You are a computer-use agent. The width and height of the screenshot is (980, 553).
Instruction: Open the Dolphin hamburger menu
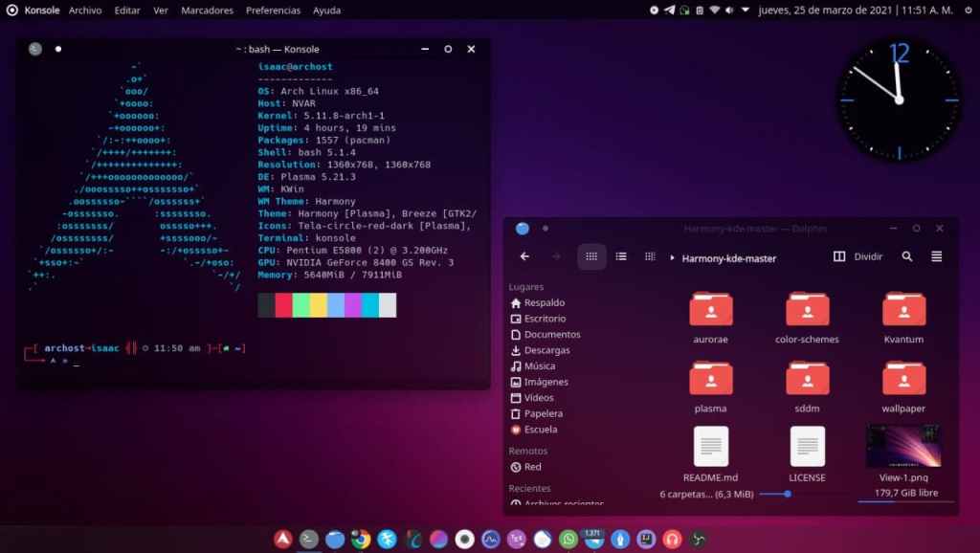[x=937, y=256]
